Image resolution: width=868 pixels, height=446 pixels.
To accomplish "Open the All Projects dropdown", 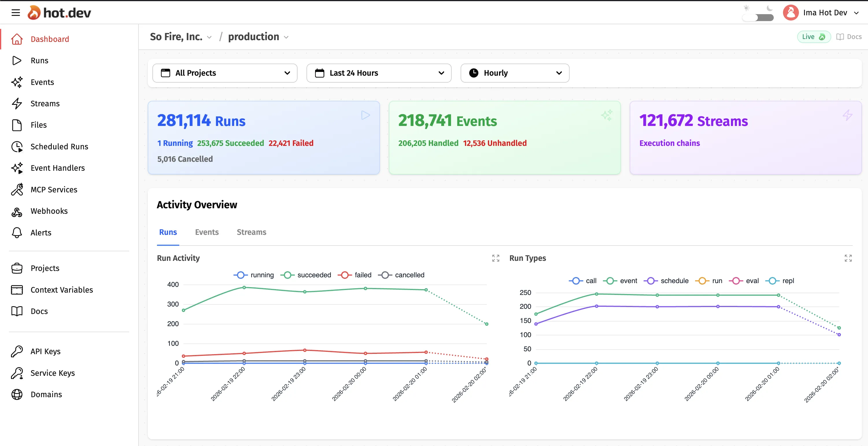I will [224, 73].
